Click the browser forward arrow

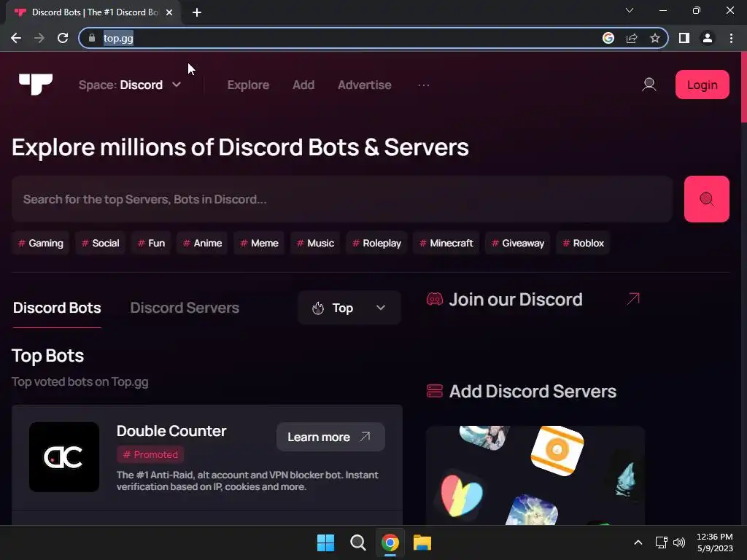pos(39,38)
